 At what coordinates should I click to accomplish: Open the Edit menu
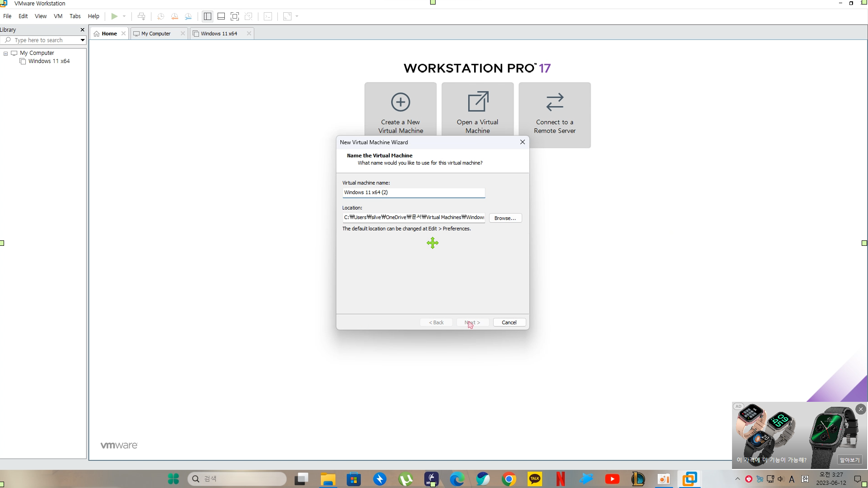[23, 16]
